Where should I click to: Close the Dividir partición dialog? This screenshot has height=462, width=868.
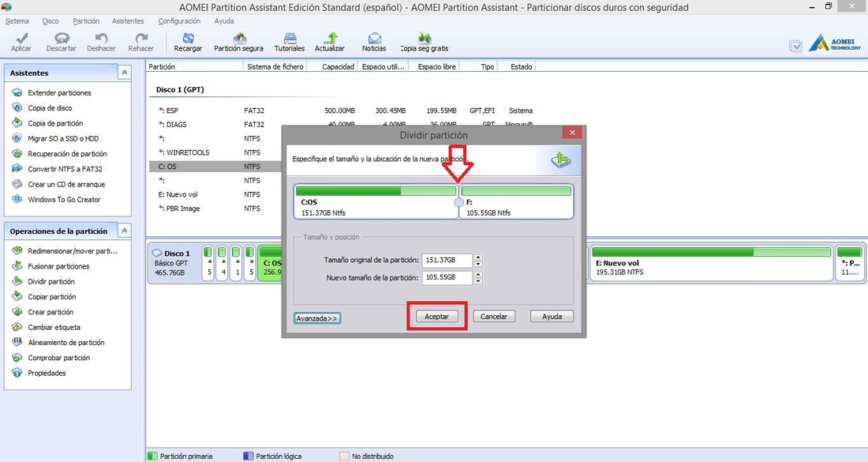pos(572,133)
